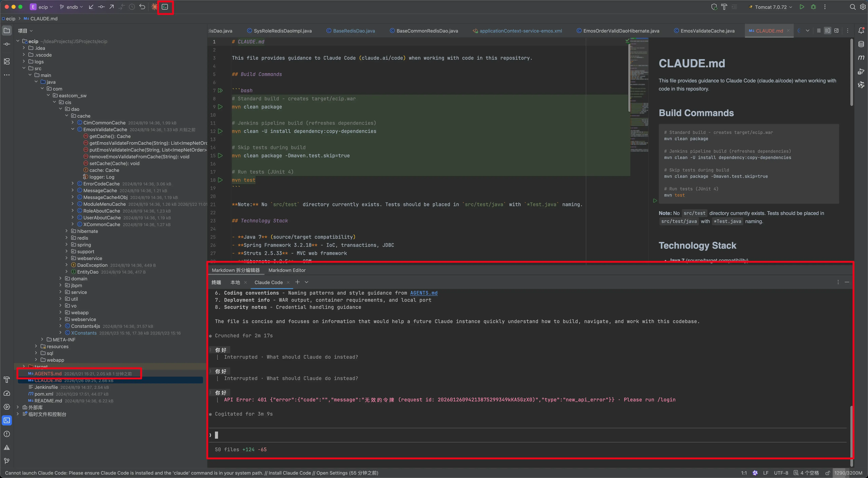Click the Claude Code terminal input prompt
This screenshot has height=478, width=868.
527,435
